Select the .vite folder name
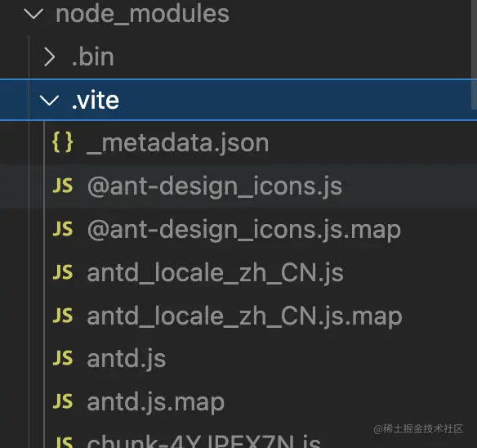The height and width of the screenshot is (448, 477). click(x=96, y=101)
